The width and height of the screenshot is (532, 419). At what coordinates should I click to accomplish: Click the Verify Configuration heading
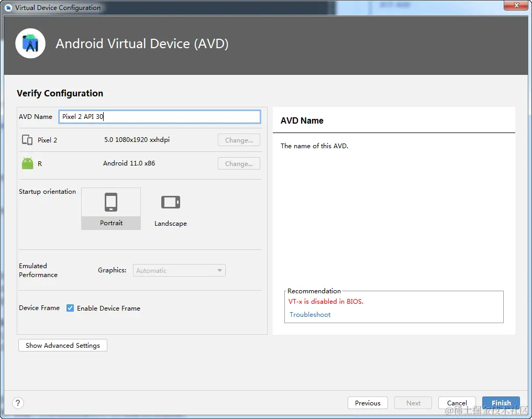tap(60, 93)
